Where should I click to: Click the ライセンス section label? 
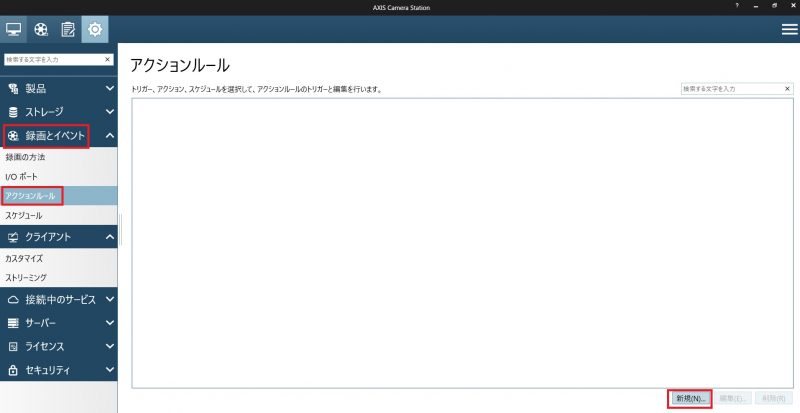point(44,347)
